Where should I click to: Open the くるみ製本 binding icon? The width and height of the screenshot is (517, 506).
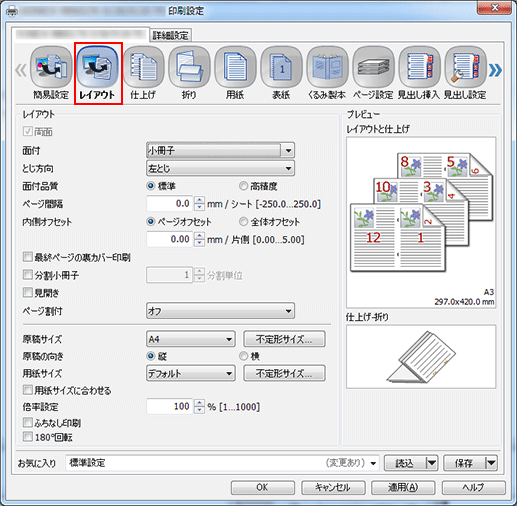pyautogui.click(x=327, y=73)
